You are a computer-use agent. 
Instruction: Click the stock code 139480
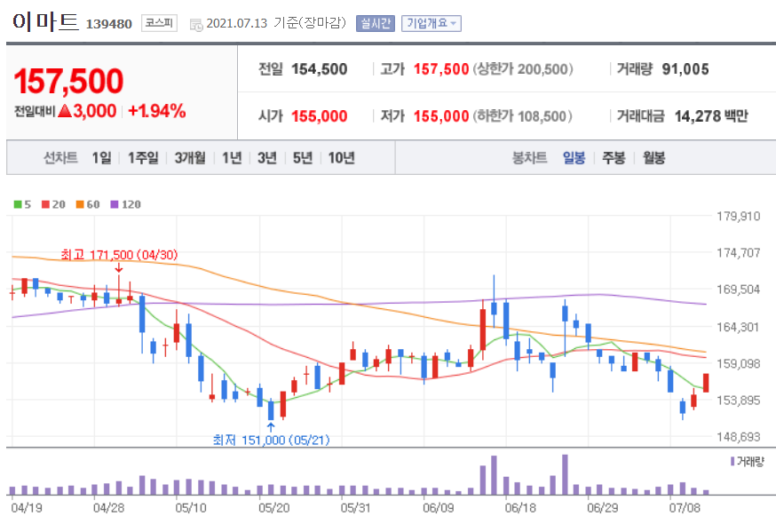(x=109, y=24)
